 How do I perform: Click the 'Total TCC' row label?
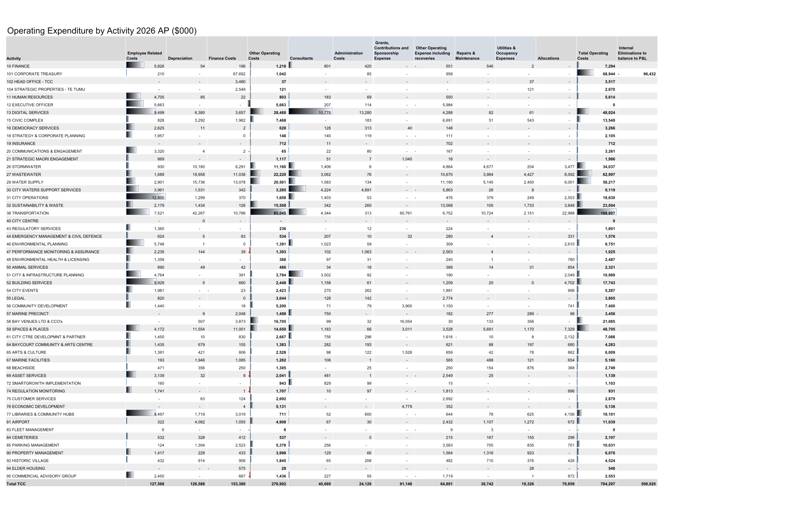click(x=16, y=484)
